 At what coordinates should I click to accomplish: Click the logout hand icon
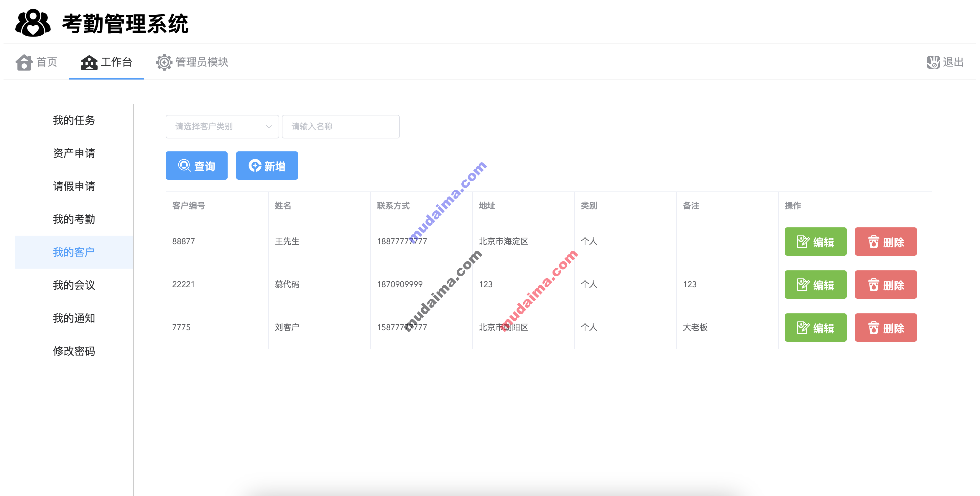[933, 62]
